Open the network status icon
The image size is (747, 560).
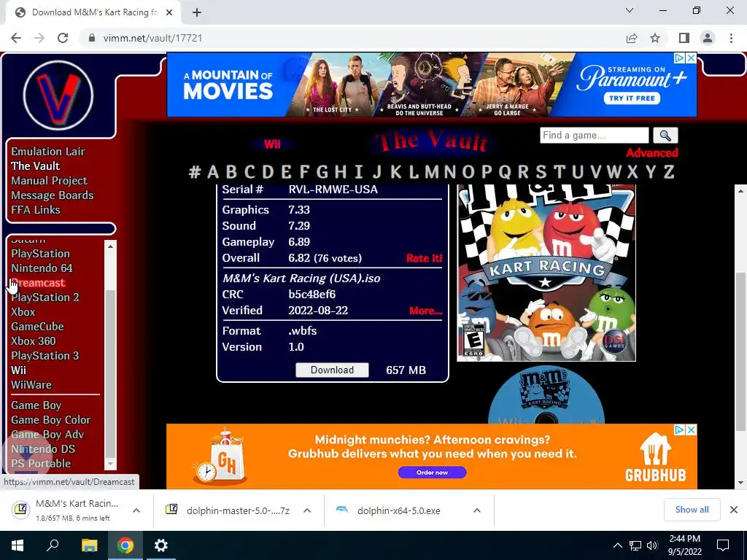[x=635, y=545]
